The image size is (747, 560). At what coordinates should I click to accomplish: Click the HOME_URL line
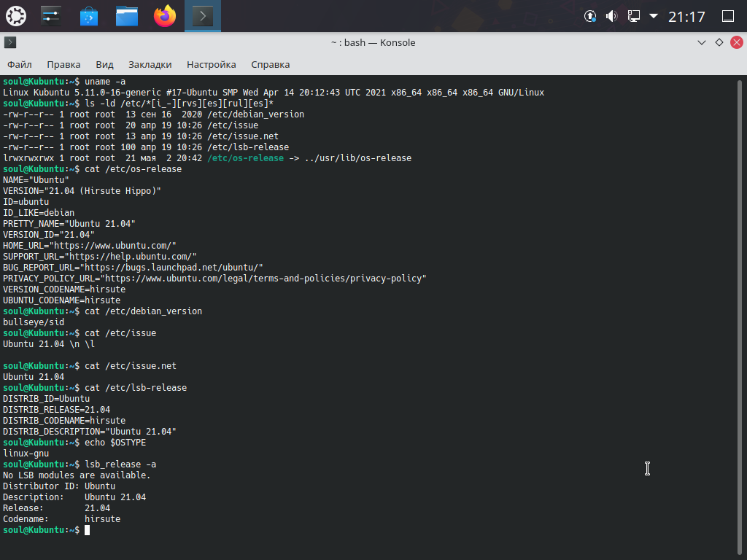pyautogui.click(x=90, y=246)
